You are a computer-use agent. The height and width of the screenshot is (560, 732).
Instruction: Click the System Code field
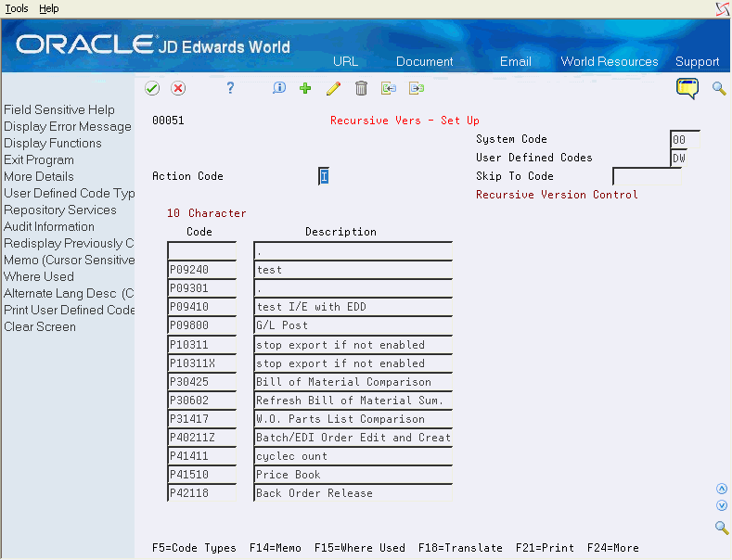click(685, 139)
